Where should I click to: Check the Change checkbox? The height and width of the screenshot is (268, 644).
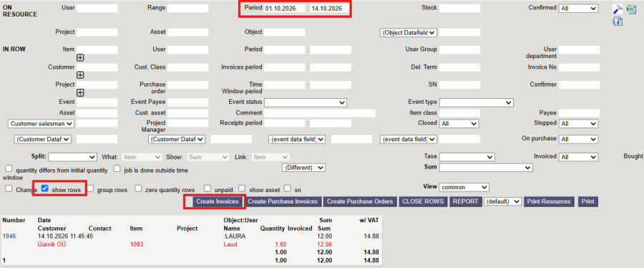tap(9, 188)
